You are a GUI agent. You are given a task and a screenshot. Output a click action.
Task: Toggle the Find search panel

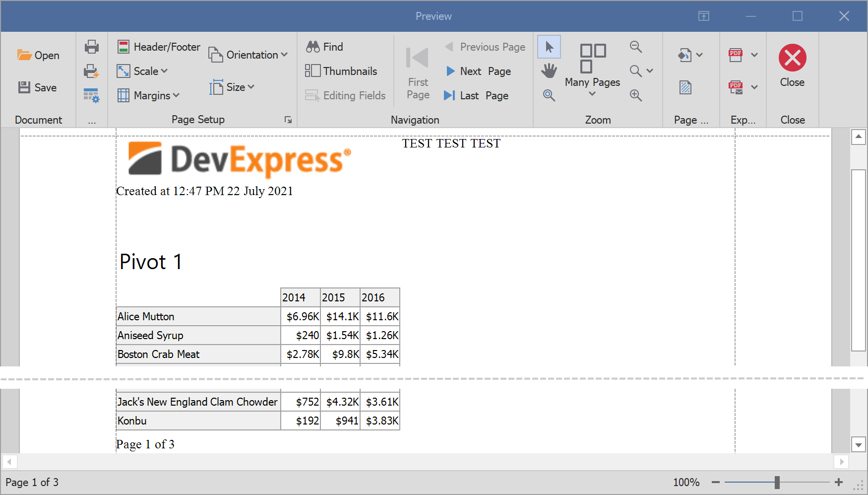point(325,47)
